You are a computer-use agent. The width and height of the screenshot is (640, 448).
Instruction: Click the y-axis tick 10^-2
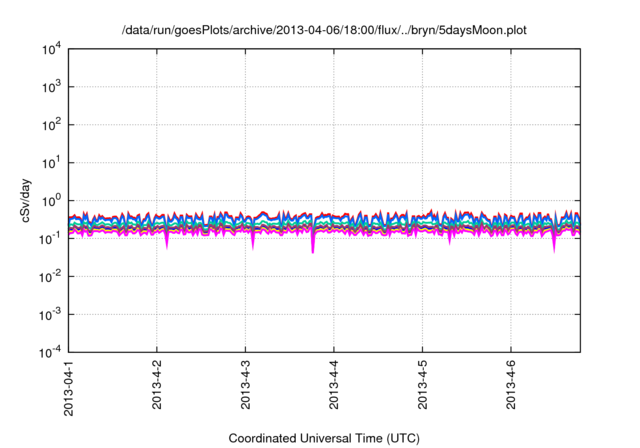point(50,277)
